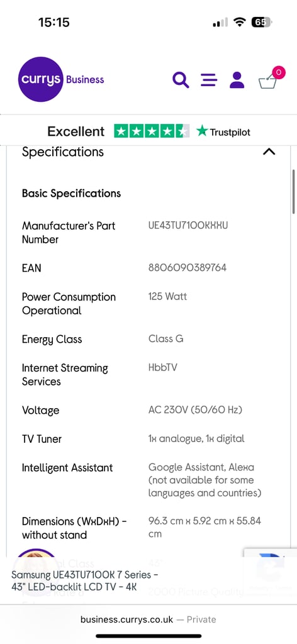Click the Wi-Fi status icon
297x644 pixels.
tap(239, 22)
